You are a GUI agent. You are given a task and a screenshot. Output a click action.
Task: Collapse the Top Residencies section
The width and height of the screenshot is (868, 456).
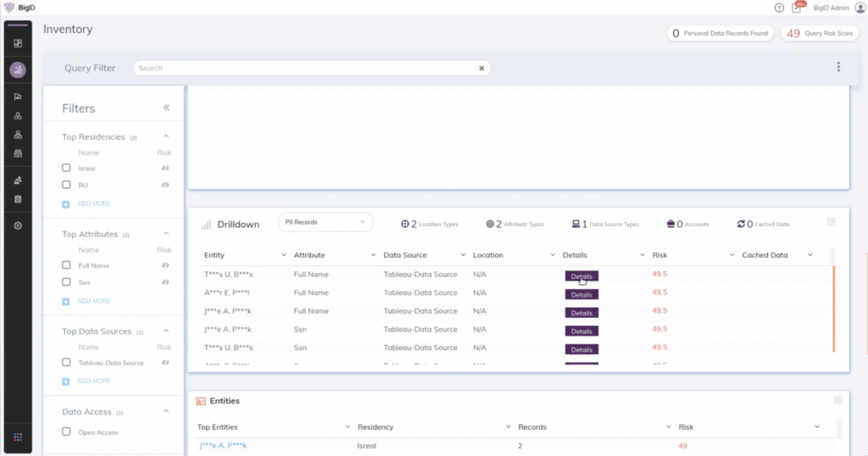point(166,136)
